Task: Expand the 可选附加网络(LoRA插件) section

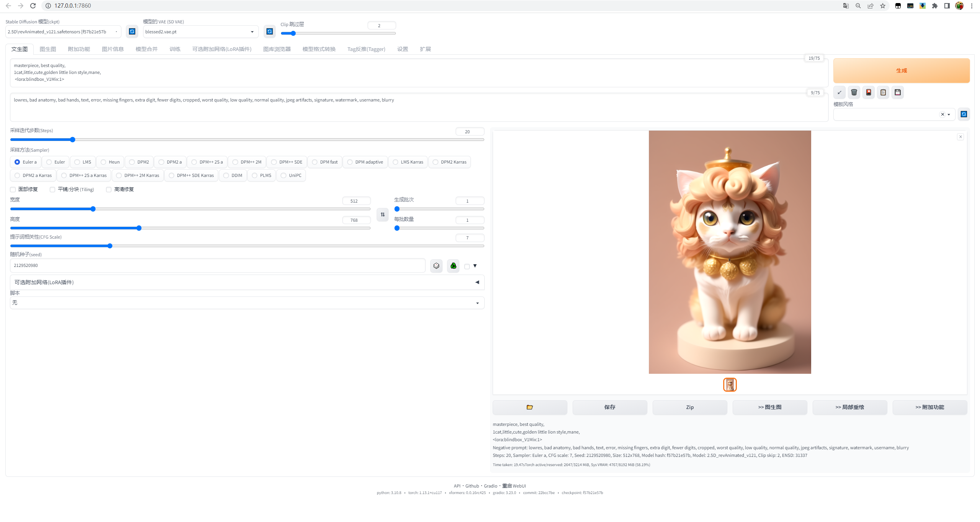Action: click(247, 282)
